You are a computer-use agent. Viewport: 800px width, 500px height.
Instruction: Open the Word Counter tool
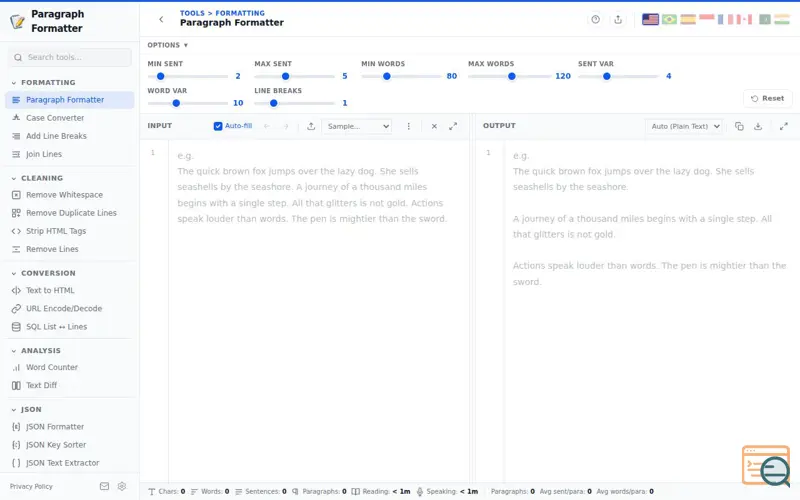(x=69, y=367)
